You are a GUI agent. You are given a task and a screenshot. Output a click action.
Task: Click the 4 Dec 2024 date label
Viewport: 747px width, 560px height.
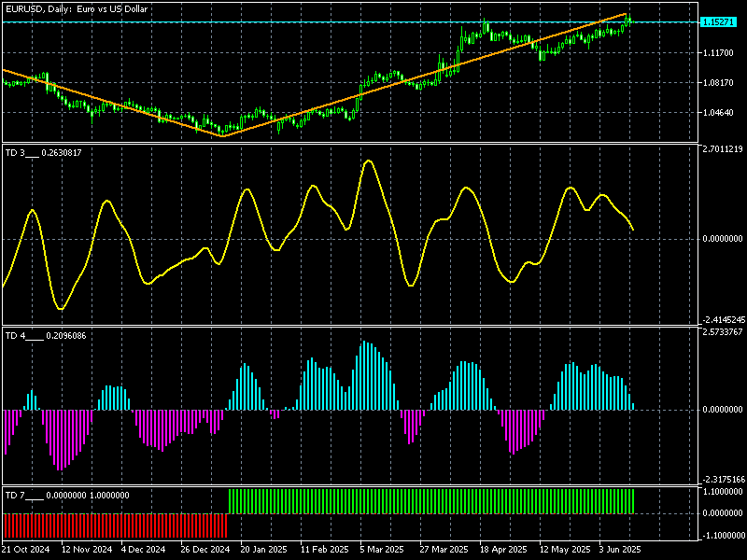(x=143, y=550)
